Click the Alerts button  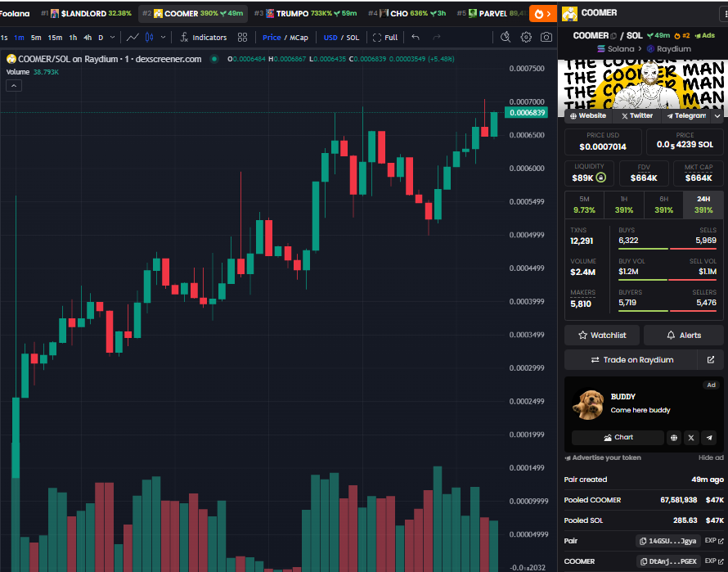(684, 335)
